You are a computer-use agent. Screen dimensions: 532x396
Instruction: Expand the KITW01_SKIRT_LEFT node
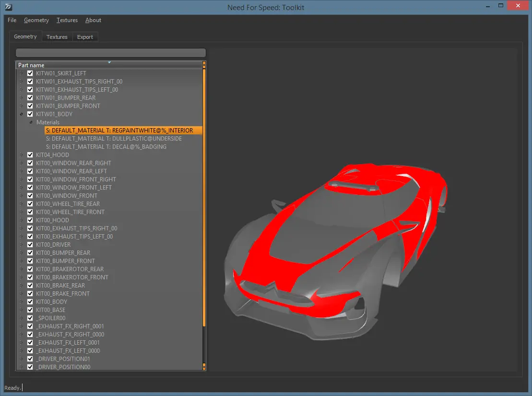tap(22, 73)
